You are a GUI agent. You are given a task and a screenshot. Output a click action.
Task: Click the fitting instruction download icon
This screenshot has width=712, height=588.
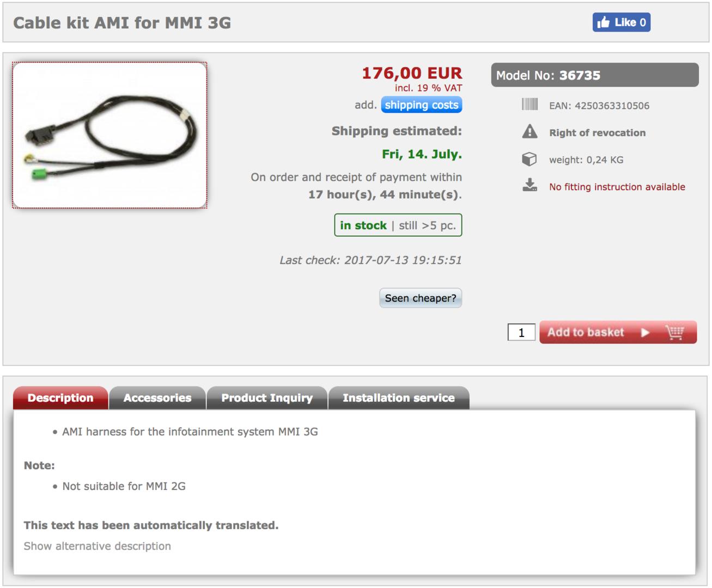tap(530, 186)
